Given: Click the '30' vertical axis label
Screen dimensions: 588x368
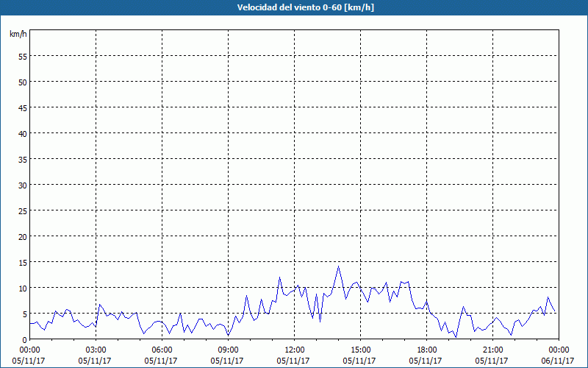Looking at the screenshot, I should coord(23,185).
